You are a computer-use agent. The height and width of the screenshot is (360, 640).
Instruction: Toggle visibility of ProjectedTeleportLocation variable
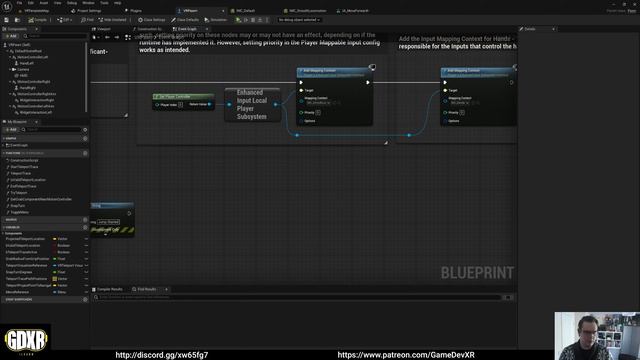[x=86, y=239]
